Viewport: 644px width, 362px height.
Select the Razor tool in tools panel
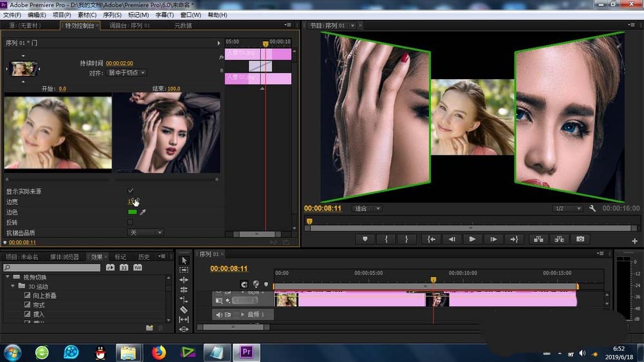coord(184,310)
